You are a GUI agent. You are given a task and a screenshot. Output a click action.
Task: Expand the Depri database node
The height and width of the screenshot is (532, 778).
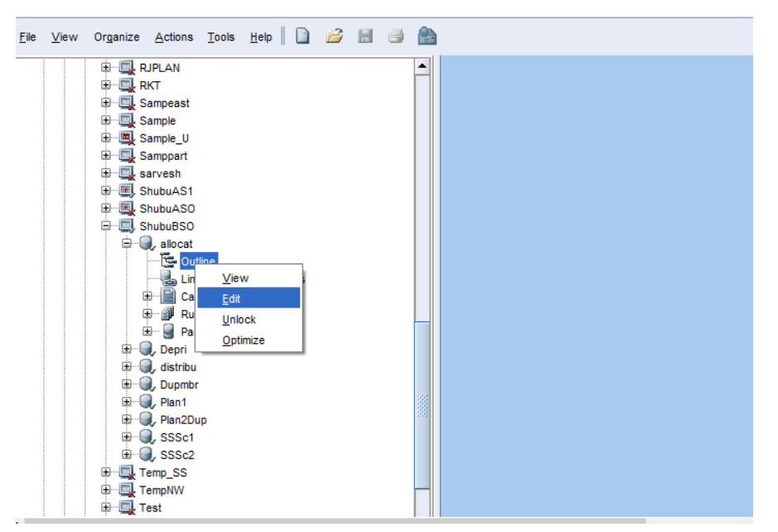(124, 349)
